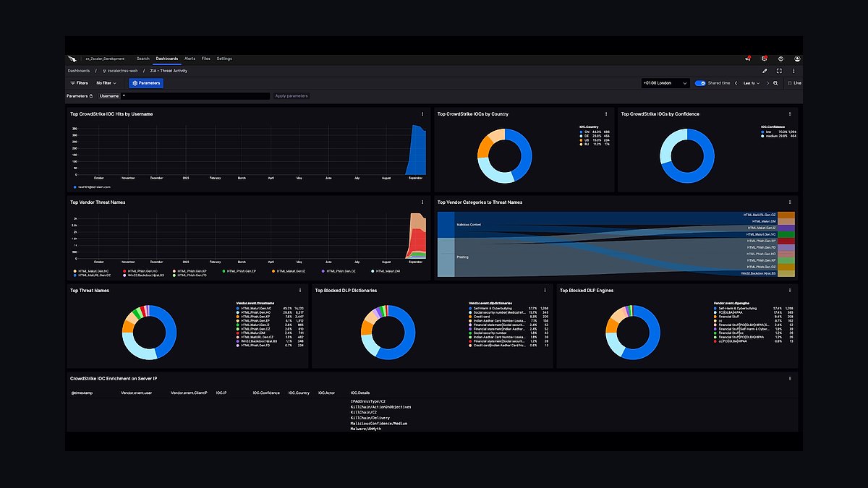Open the Last 1y time range dropdown
Viewport: 868px width, 488px height.
coord(752,83)
